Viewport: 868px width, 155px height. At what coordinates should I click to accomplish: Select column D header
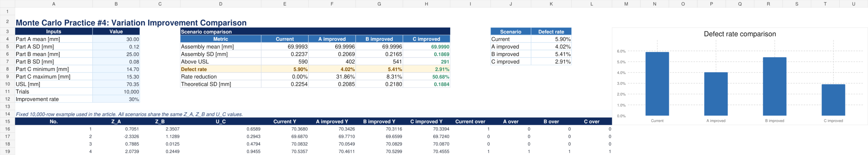(x=220, y=4)
